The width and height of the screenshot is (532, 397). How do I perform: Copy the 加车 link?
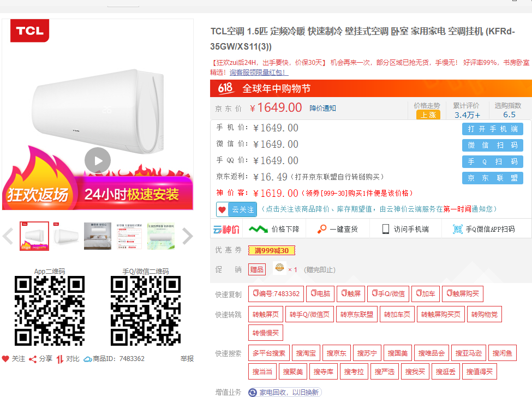pos(426,293)
